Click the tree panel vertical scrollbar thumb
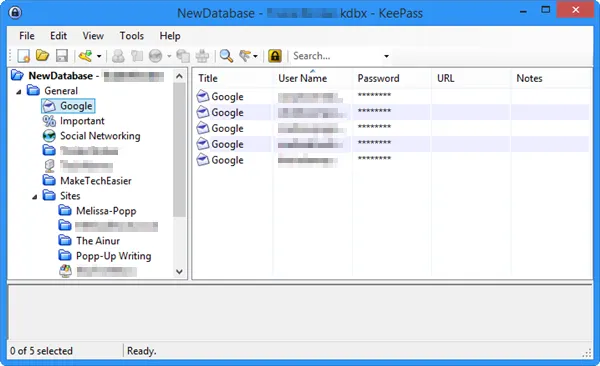The image size is (600, 366). point(179,150)
